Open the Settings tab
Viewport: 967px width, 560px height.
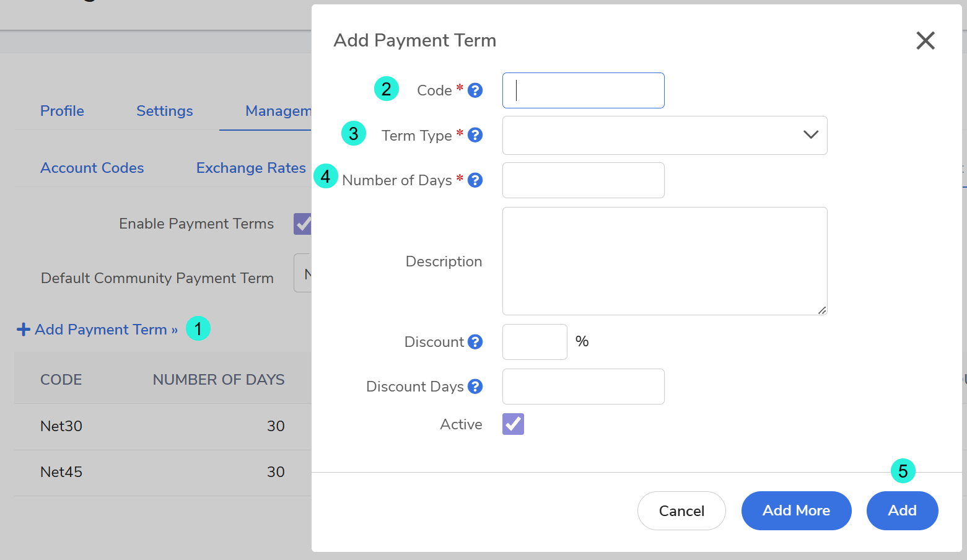(164, 111)
